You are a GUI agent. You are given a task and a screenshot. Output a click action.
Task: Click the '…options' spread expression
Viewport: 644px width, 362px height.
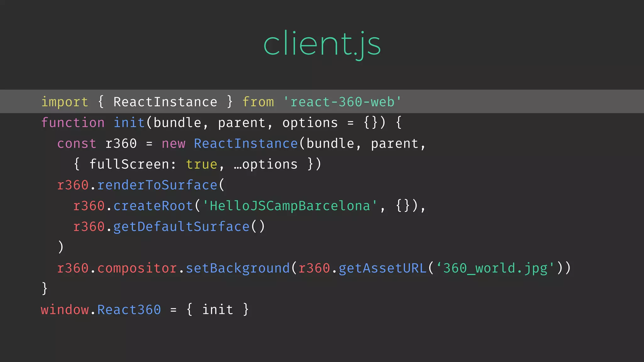tap(266, 165)
